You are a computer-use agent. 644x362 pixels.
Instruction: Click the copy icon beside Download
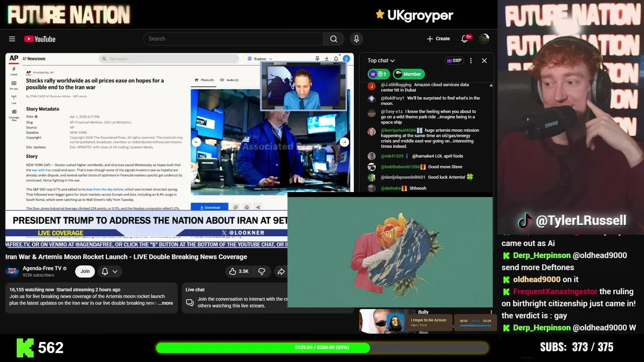click(235, 207)
